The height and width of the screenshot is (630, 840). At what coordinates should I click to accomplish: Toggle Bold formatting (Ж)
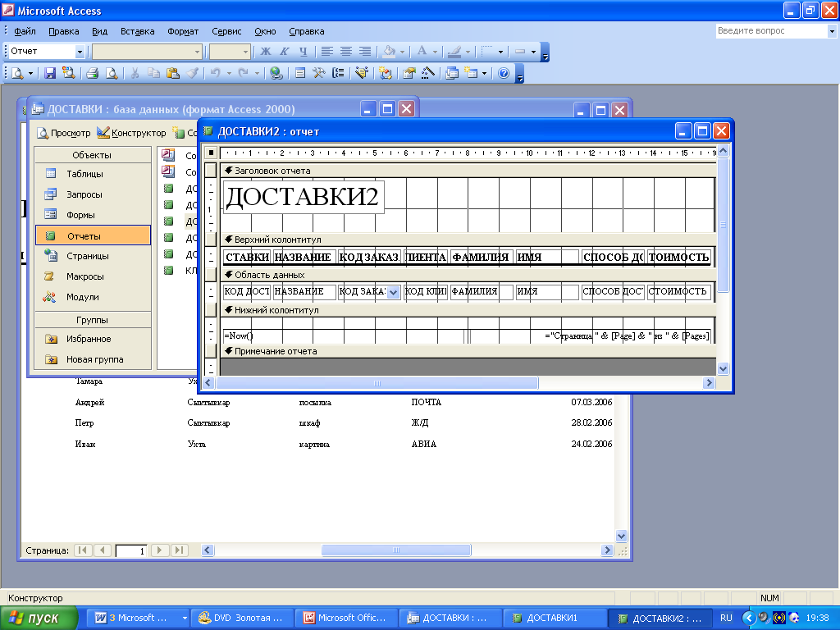click(x=266, y=52)
